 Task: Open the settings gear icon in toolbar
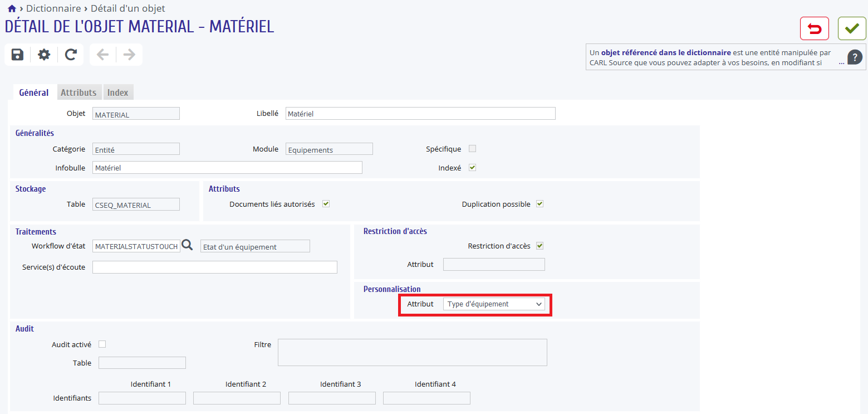[44, 54]
